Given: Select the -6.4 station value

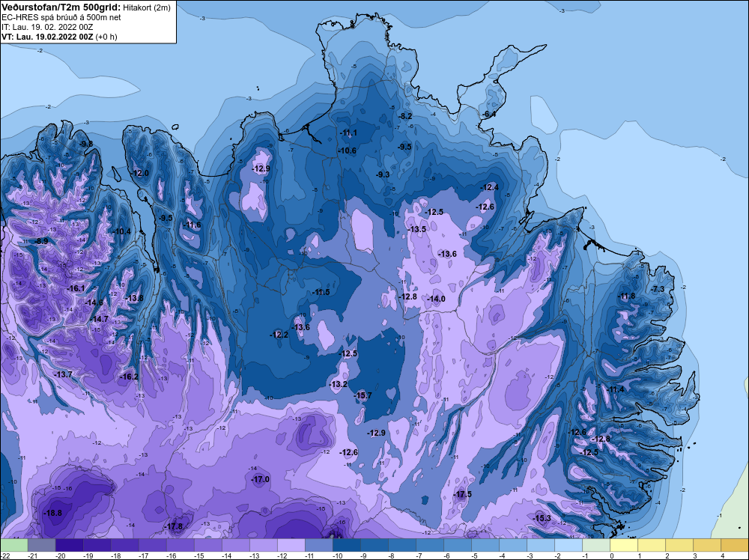Looking at the screenshot, I should point(489,114).
